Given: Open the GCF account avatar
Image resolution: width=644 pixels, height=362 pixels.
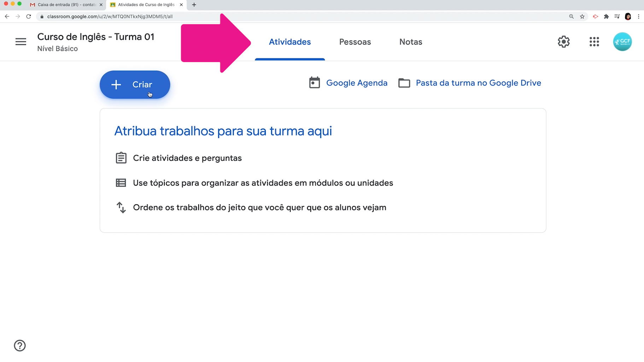Looking at the screenshot, I should point(622,42).
